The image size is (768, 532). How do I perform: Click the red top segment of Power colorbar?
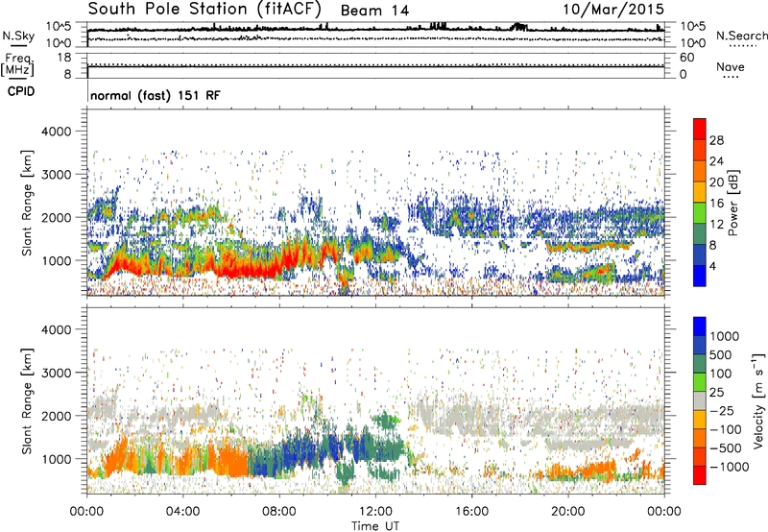tap(700, 129)
